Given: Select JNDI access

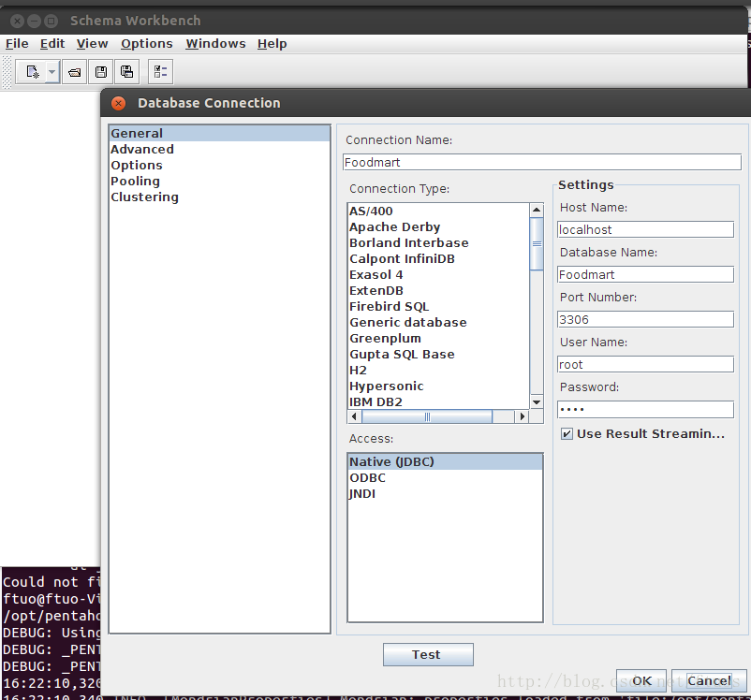Looking at the screenshot, I should (x=445, y=493).
